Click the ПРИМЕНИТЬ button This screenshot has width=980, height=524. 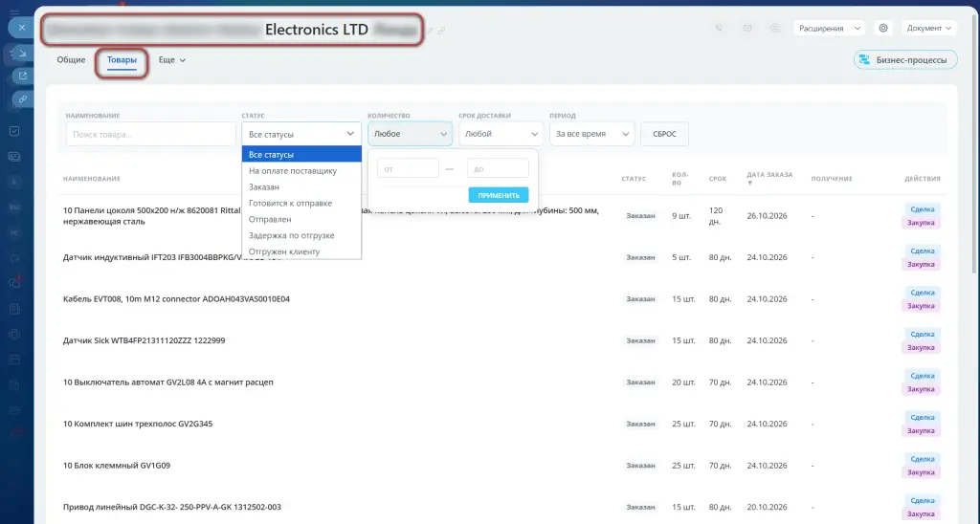(x=498, y=195)
